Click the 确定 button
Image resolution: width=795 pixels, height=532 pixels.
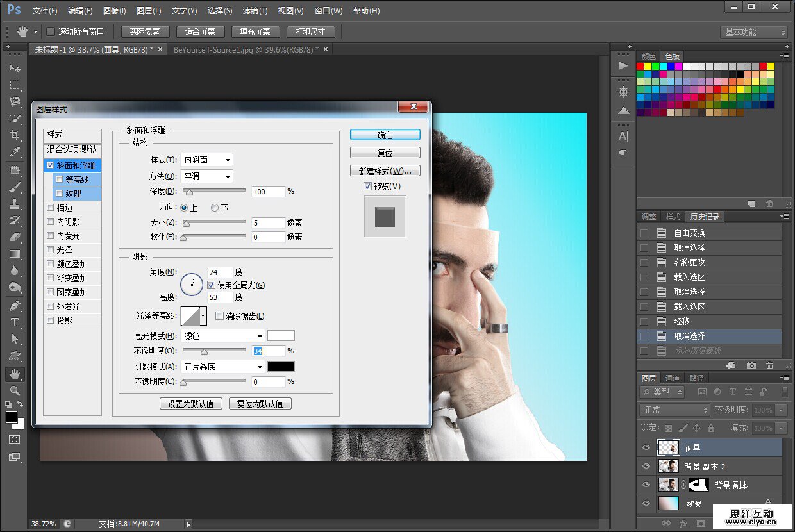coord(385,135)
